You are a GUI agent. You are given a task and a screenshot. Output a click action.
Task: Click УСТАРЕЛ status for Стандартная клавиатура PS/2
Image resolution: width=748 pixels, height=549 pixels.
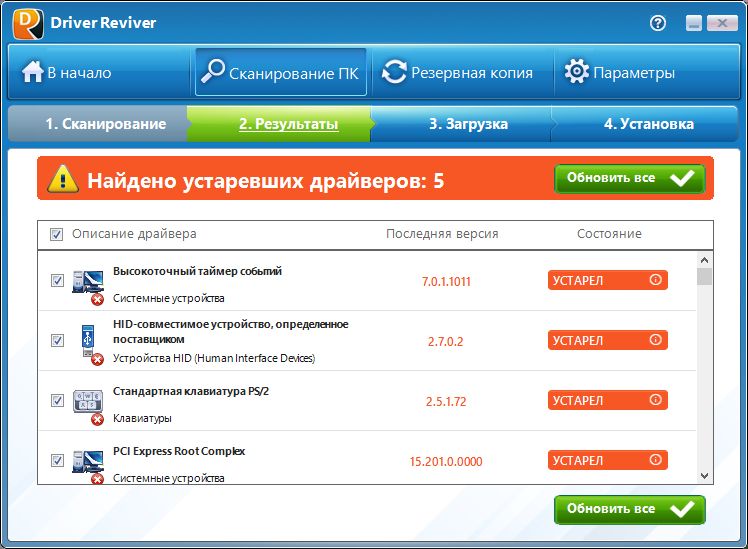pyautogui.click(x=607, y=401)
